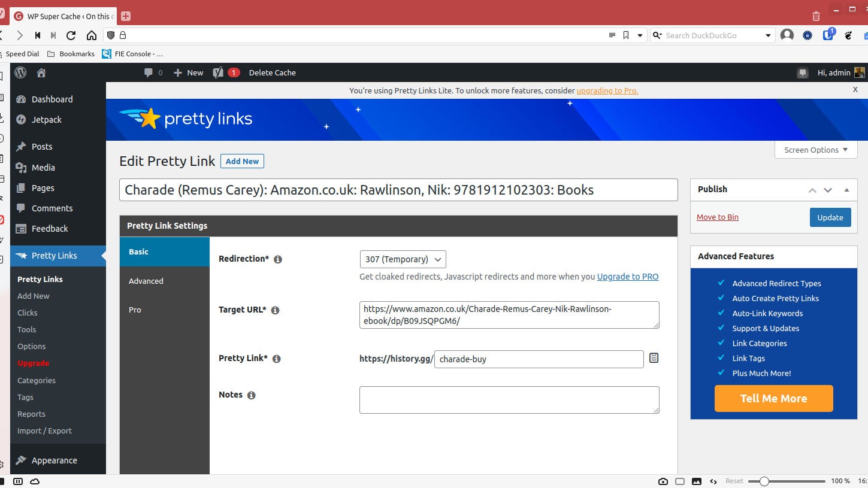868x488 pixels.
Task: Open search engine dropdown in search field
Action: (x=657, y=35)
